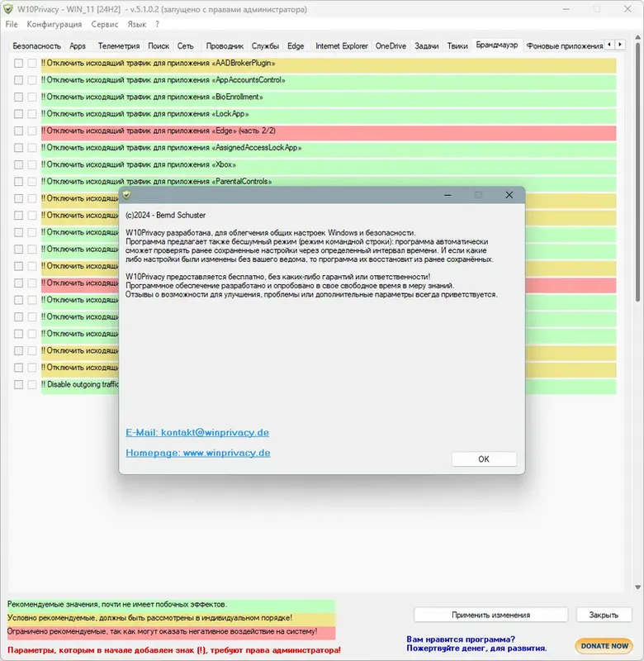Tick first checkbox of the AADBrokerPlugin row
The image size is (644, 661).
(18, 64)
